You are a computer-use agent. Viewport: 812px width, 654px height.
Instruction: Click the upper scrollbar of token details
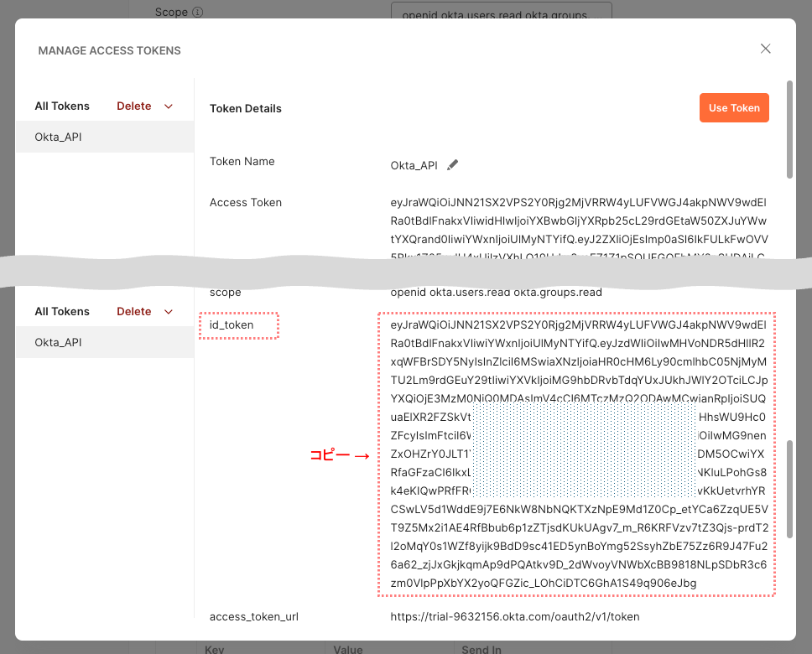(x=789, y=129)
